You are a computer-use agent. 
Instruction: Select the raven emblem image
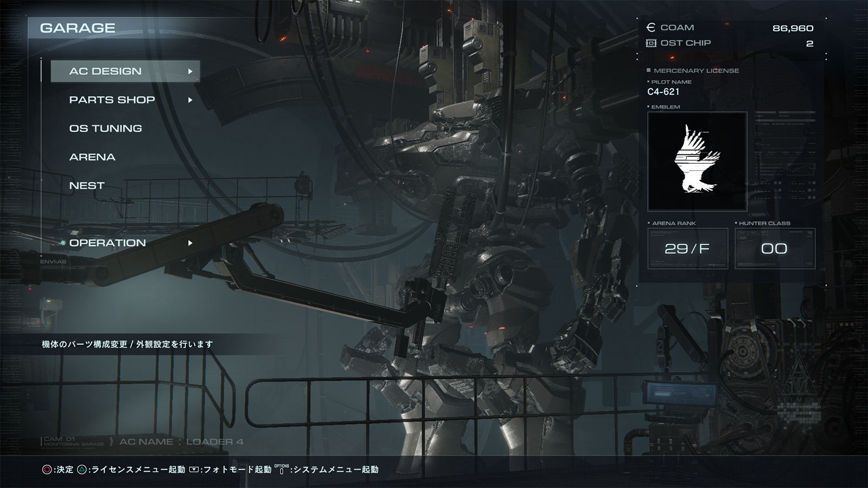697,161
